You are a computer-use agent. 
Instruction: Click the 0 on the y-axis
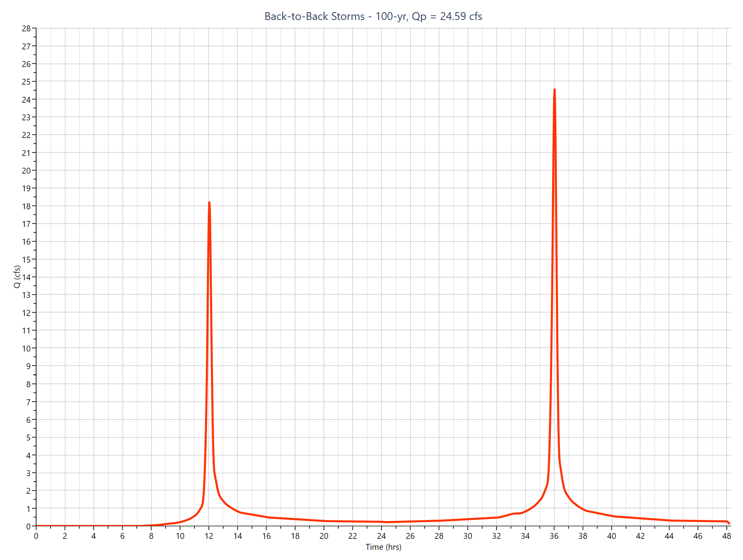tap(28, 526)
